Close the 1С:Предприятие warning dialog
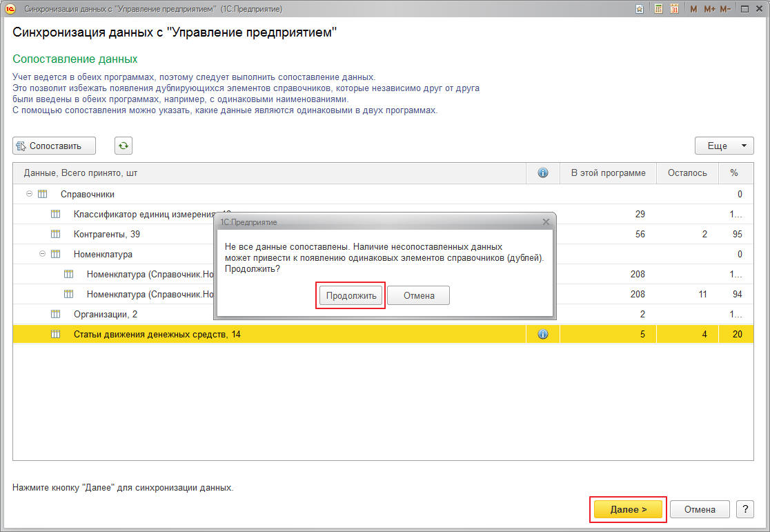This screenshot has width=770, height=532. tap(546, 222)
